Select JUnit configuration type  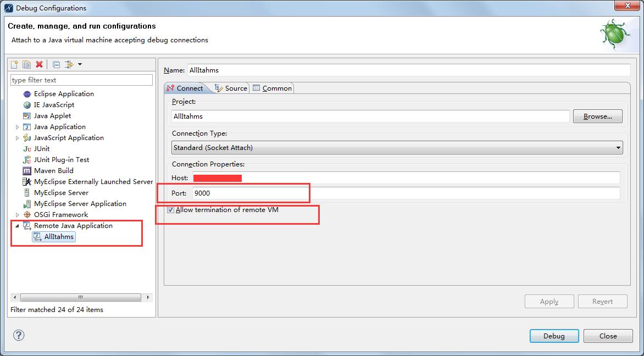pos(41,149)
